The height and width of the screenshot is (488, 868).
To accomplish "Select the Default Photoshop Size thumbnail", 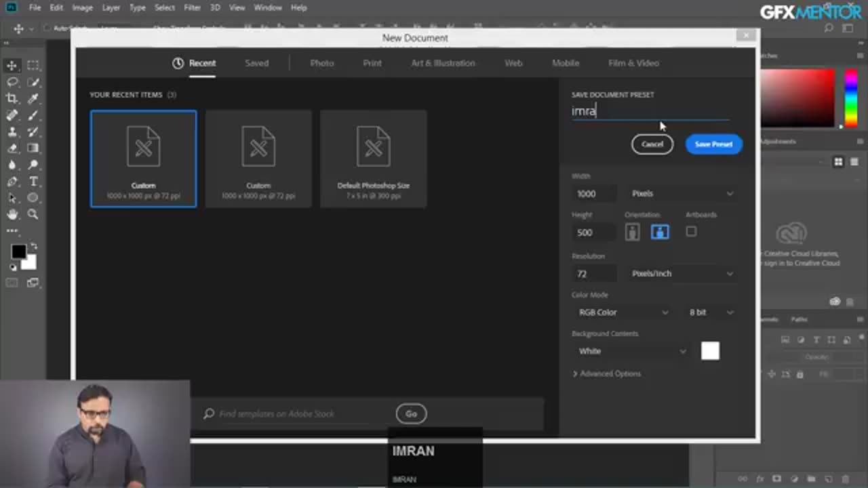I will 373,159.
